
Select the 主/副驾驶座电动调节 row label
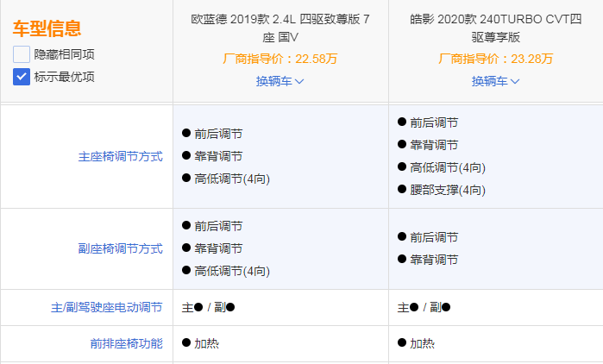point(106,307)
